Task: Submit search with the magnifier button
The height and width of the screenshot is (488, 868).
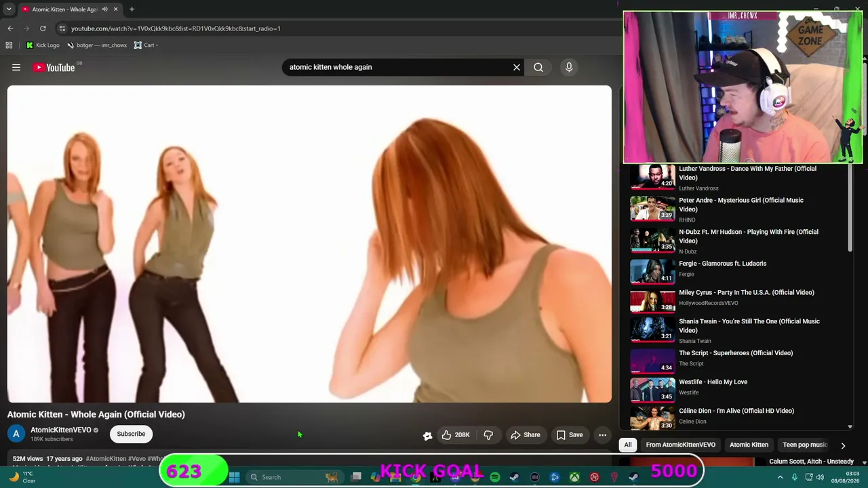Action: 538,67
